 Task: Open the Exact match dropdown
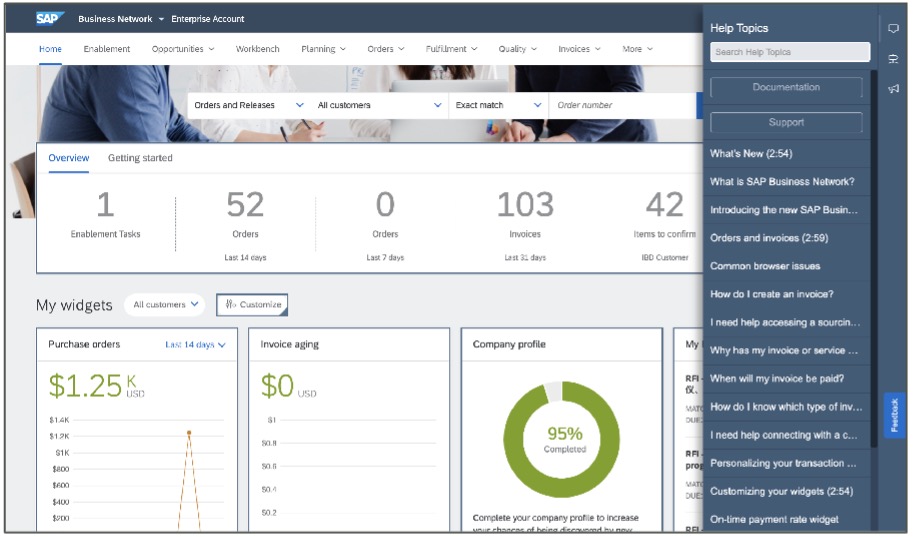click(498, 105)
